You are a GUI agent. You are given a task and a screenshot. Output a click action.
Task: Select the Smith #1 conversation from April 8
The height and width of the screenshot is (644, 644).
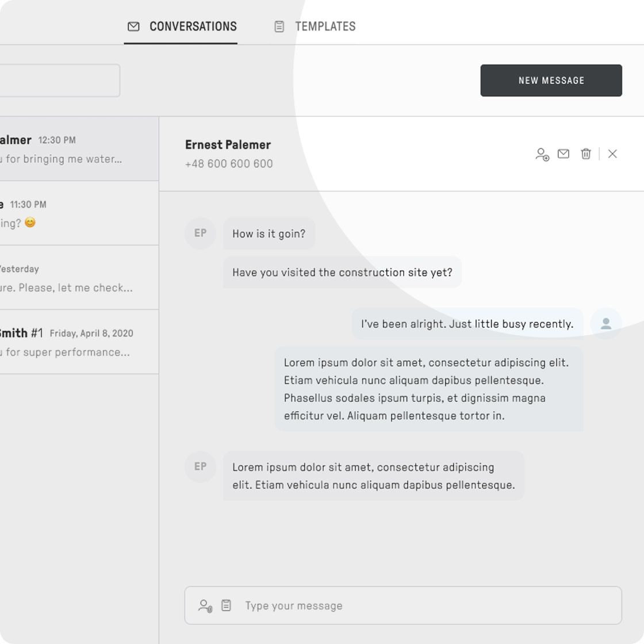(79, 342)
